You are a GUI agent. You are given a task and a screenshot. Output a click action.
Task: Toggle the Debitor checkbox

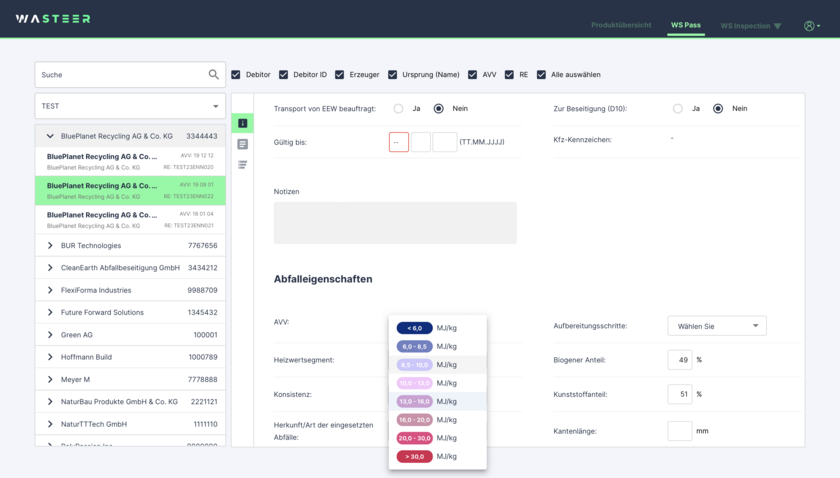(236, 74)
